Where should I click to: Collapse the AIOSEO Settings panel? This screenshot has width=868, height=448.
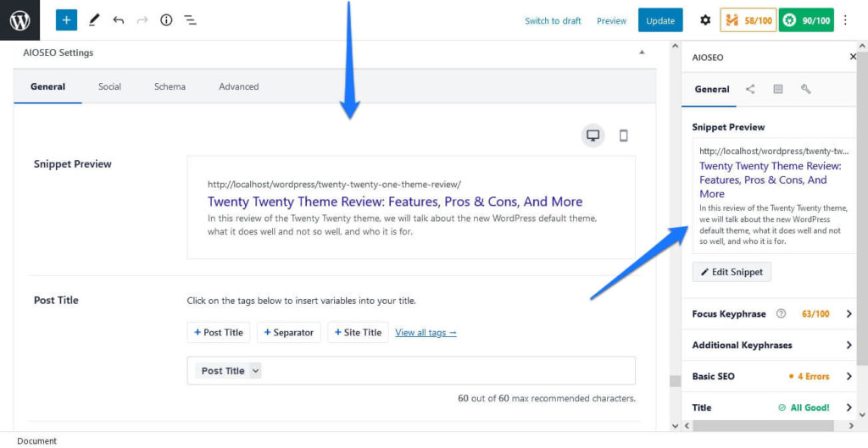tap(642, 53)
